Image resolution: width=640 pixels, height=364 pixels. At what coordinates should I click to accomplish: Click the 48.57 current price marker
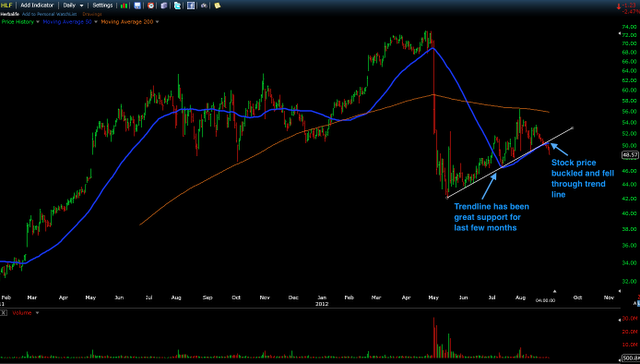pos(629,155)
